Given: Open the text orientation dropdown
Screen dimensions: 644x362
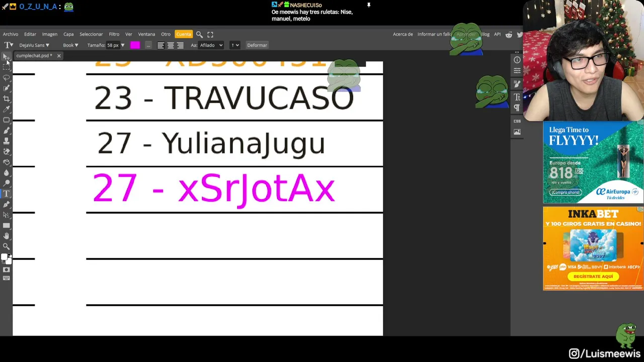Looking at the screenshot, I should pos(235,45).
